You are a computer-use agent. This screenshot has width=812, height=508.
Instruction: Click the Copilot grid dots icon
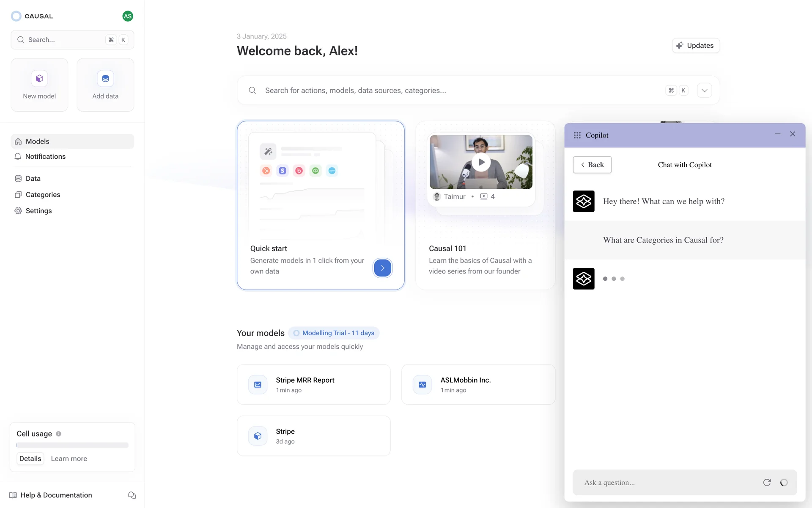[x=577, y=135]
